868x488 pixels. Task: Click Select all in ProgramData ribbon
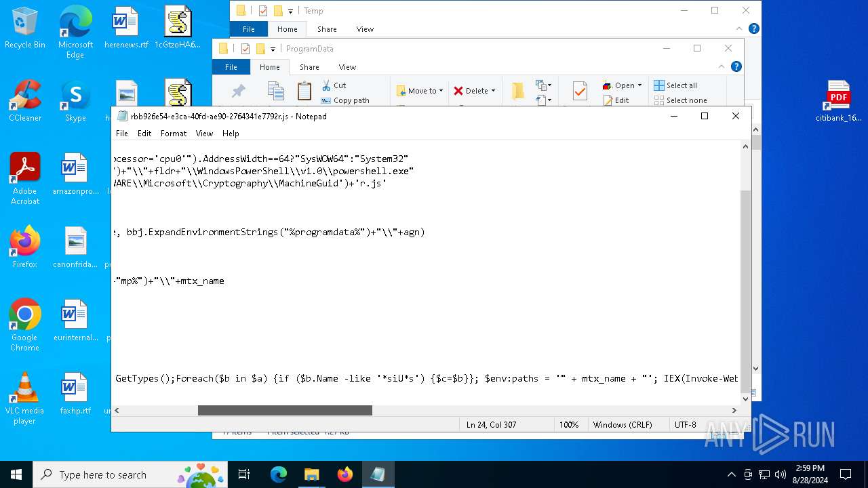click(675, 85)
